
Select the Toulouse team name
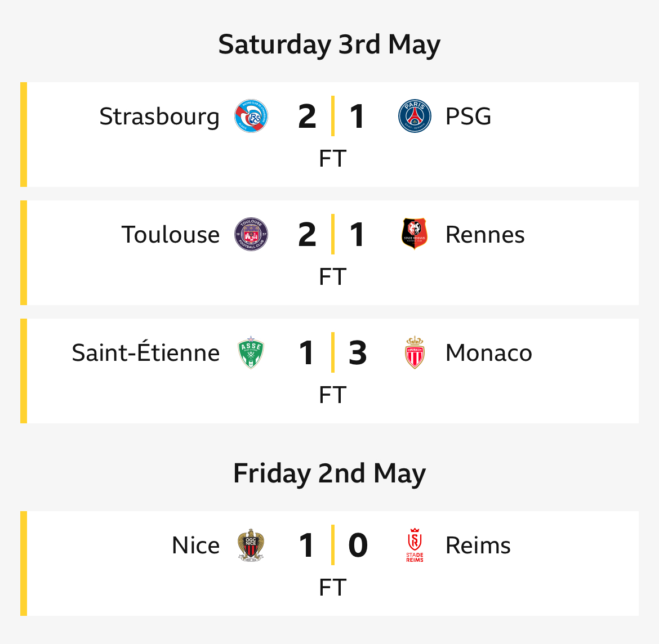(x=170, y=234)
